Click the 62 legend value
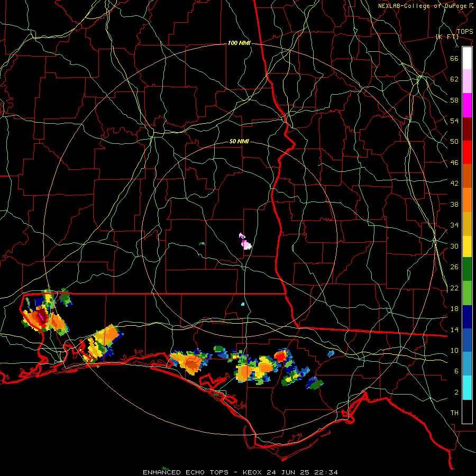Viewport: 476px width, 476px height. [454, 79]
